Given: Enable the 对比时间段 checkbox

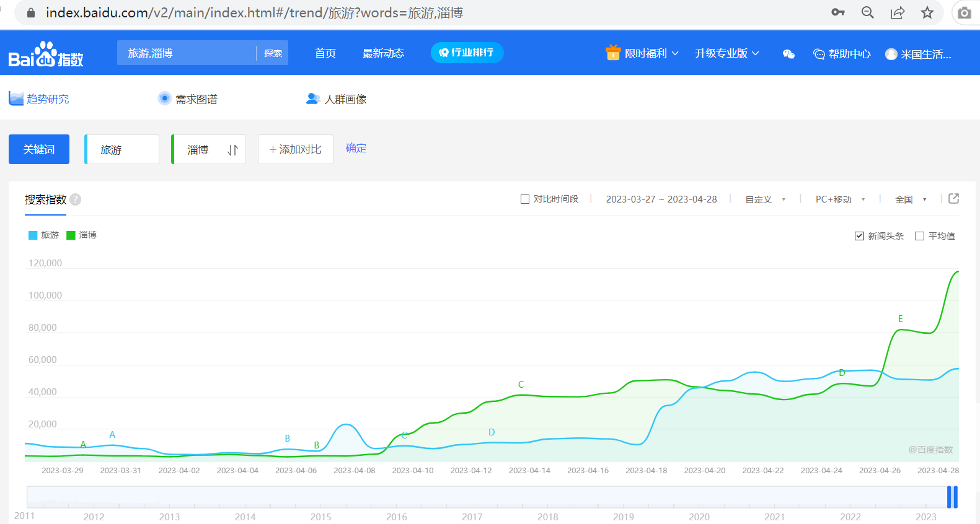Looking at the screenshot, I should [525, 199].
